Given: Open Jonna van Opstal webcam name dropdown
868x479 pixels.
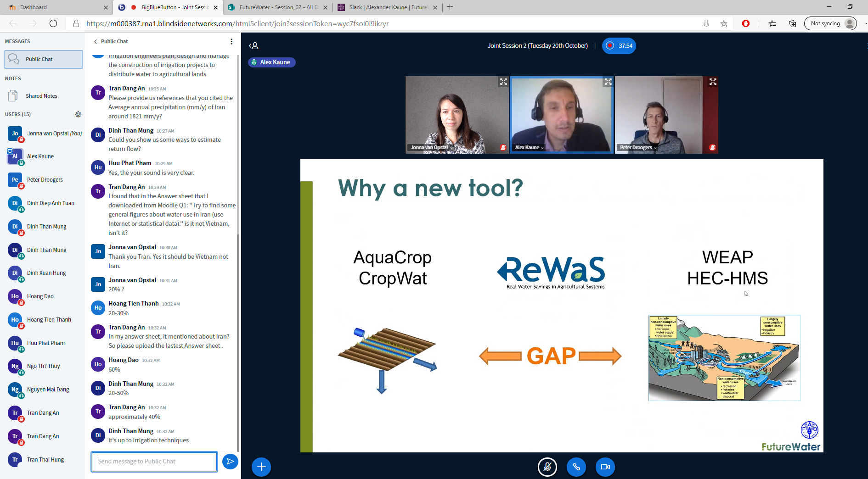Looking at the screenshot, I should [432, 147].
